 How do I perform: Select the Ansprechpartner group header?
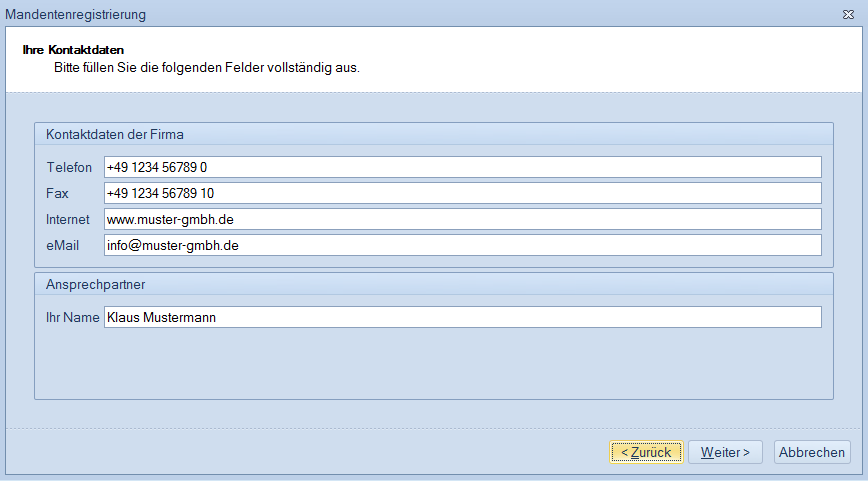96,284
